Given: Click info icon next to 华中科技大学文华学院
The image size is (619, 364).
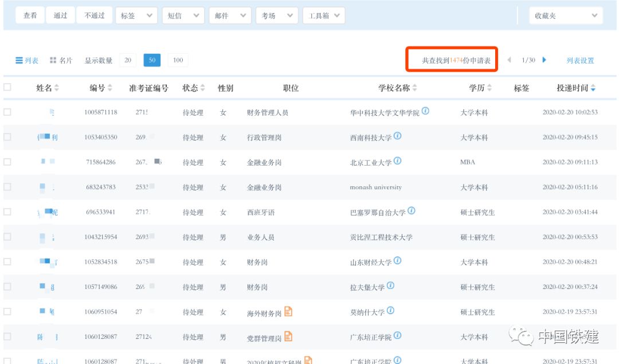Looking at the screenshot, I should click(x=425, y=111).
